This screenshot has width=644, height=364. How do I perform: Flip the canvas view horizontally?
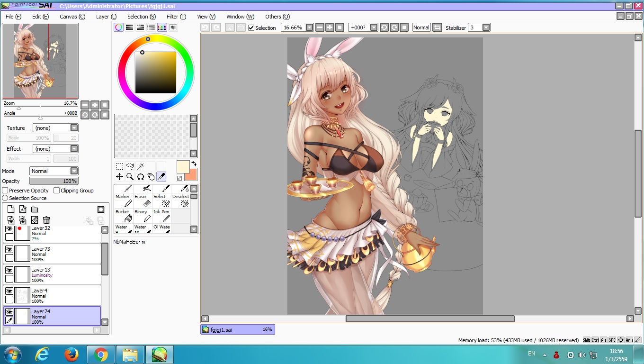click(437, 27)
